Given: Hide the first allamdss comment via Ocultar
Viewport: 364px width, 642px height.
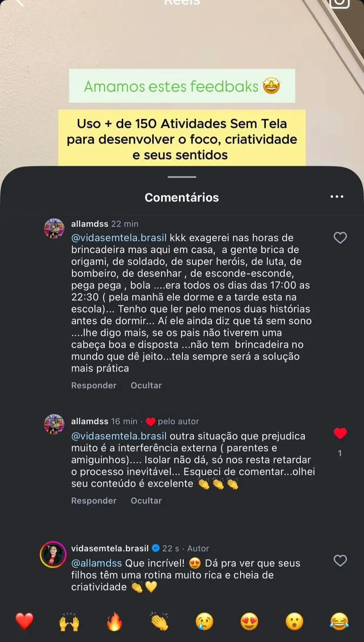Looking at the screenshot, I should 146,386.
